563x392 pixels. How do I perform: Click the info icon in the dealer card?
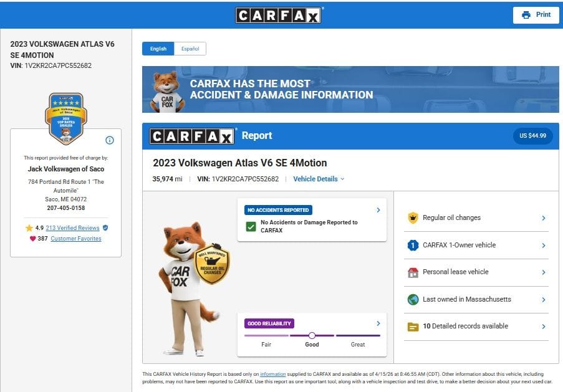[x=110, y=140]
